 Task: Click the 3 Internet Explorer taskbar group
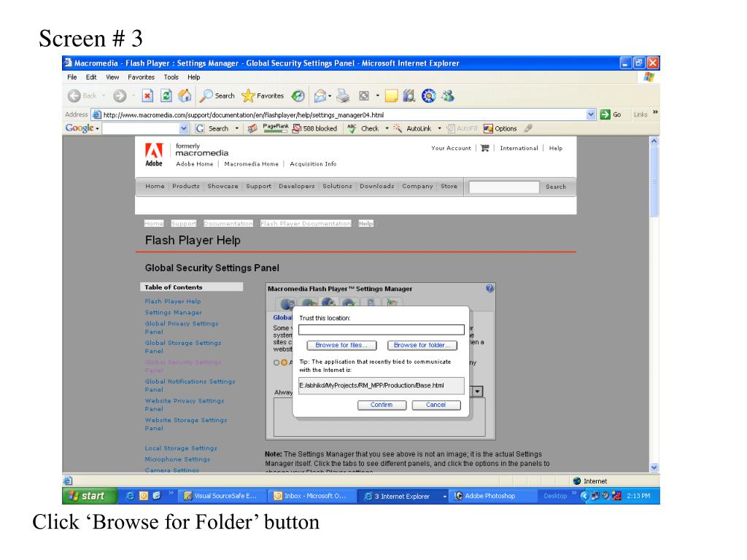click(405, 496)
